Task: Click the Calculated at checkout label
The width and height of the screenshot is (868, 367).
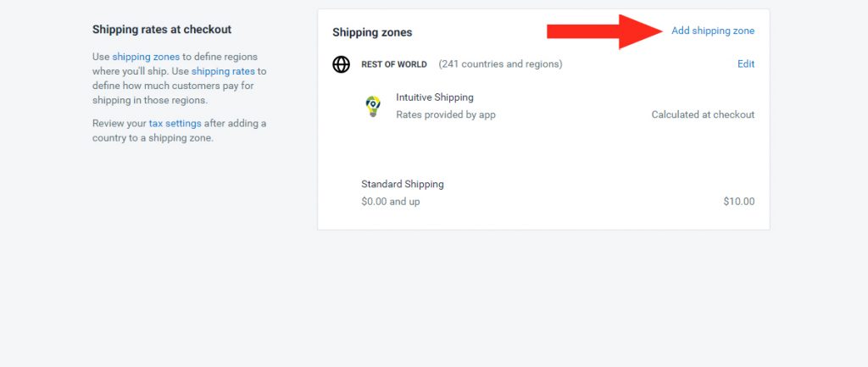Action: 703,114
